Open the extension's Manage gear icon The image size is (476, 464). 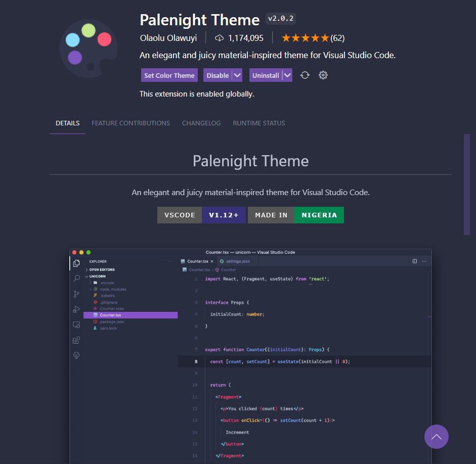pos(323,75)
